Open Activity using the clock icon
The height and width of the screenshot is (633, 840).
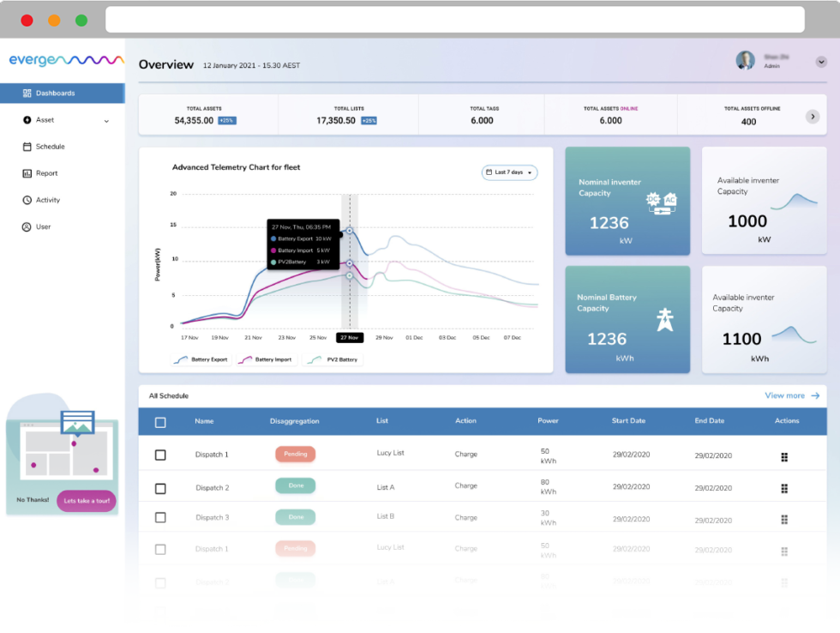click(28, 200)
